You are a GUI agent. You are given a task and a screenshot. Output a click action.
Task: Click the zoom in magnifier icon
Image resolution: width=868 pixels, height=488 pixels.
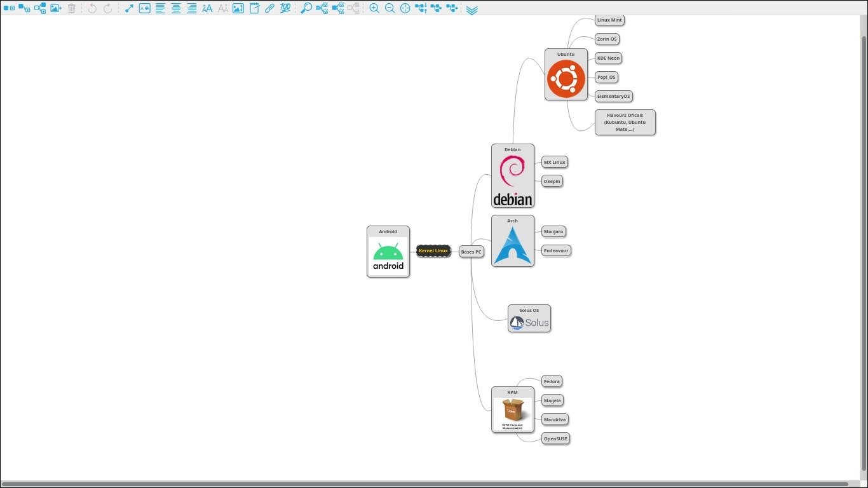374,8
